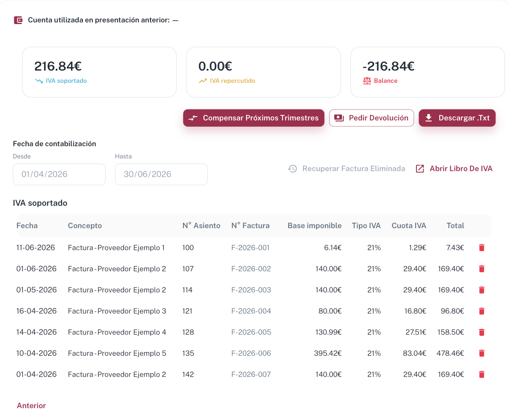Click Factura - Proveedor Ejemplo 5 concept
This screenshot has height=420, width=509.
117,353
